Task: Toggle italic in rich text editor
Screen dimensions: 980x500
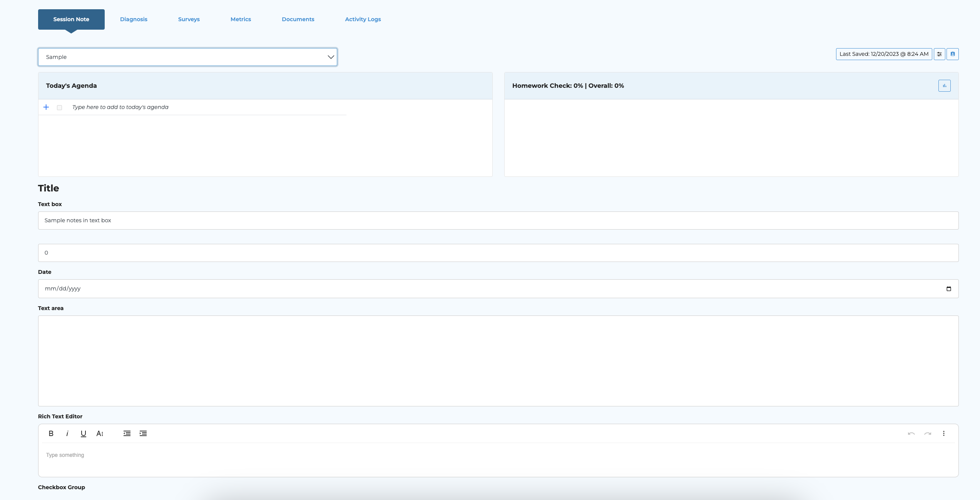Action: click(x=67, y=433)
